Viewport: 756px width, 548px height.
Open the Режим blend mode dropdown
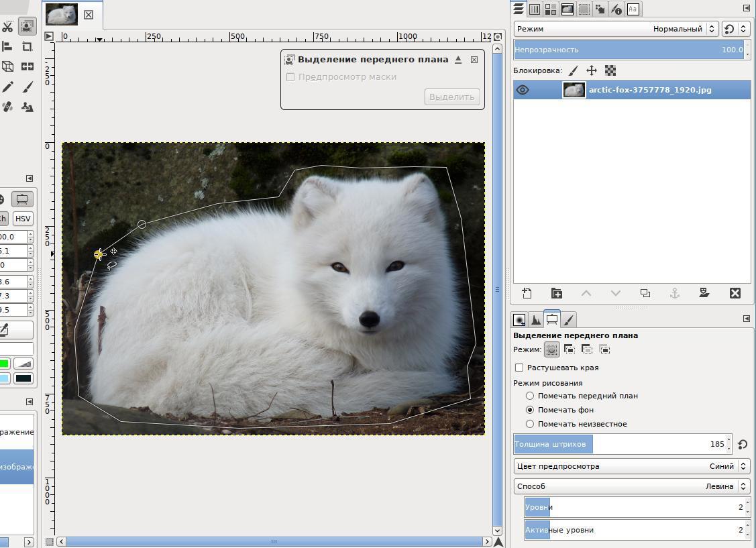(616, 29)
